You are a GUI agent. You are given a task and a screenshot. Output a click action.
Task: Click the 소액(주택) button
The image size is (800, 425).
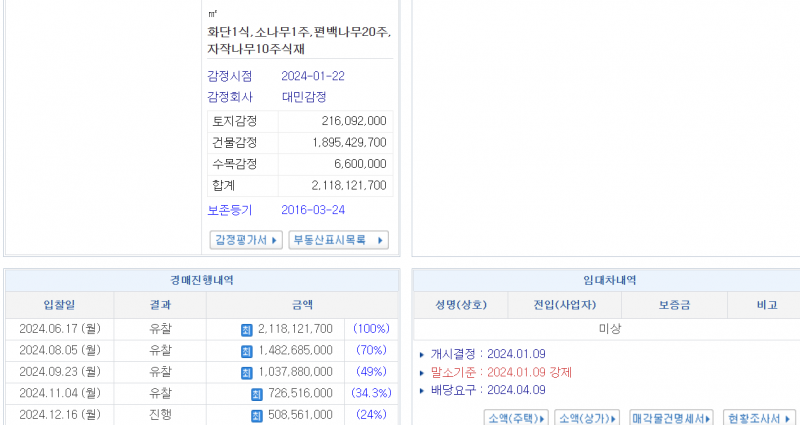515,417
